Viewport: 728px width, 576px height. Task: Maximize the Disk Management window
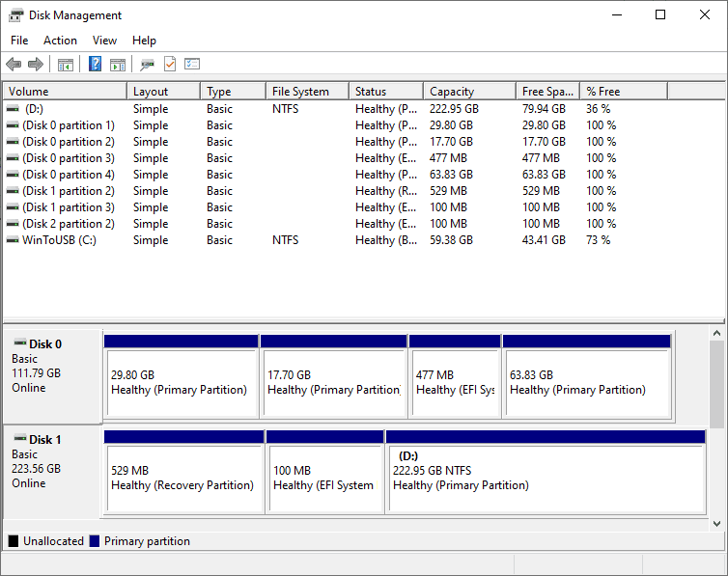click(x=660, y=14)
